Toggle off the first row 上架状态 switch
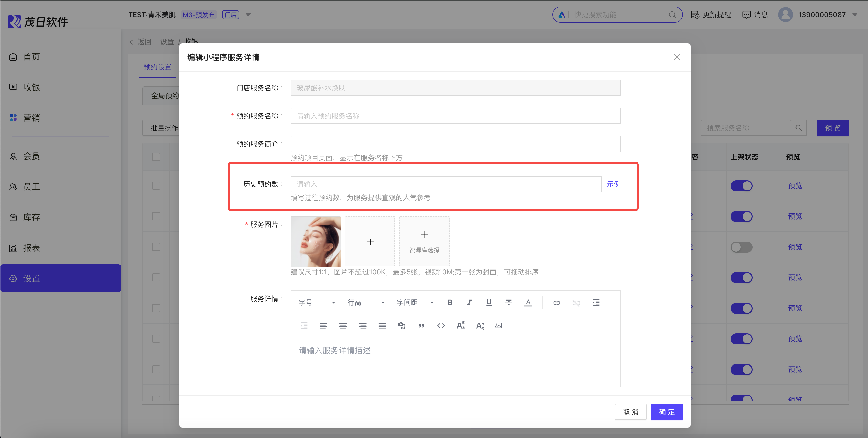Screen dimensions: 868x438 (x=741, y=186)
